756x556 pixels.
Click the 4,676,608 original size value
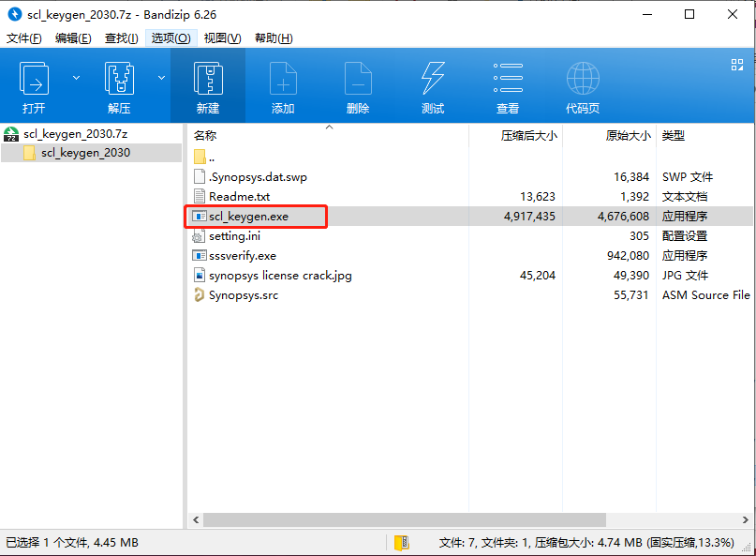623,217
